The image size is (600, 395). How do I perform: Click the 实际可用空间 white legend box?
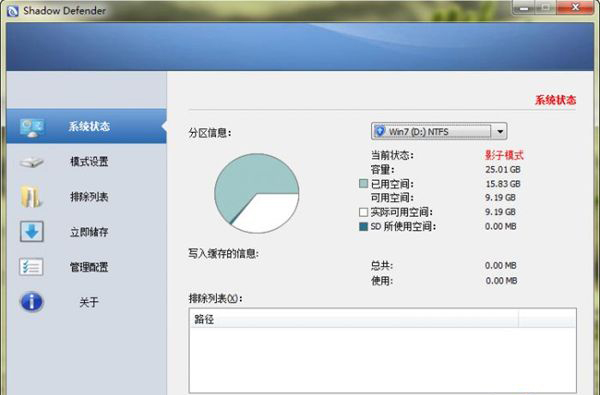(363, 212)
